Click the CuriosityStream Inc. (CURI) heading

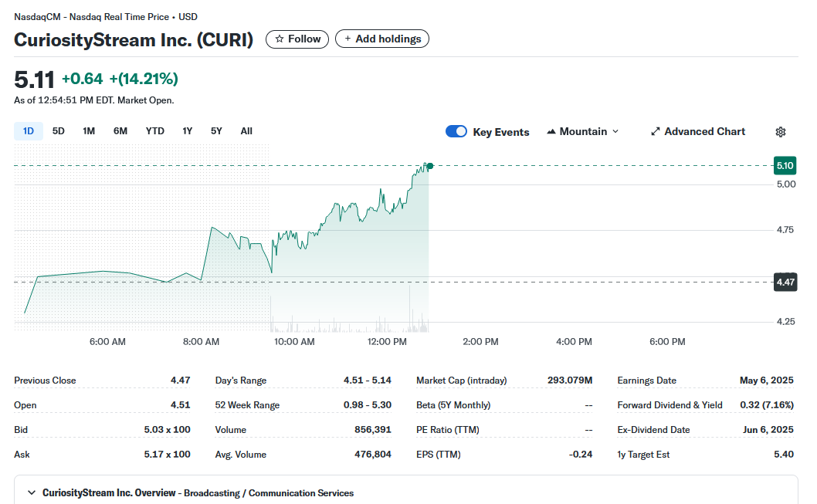click(134, 40)
